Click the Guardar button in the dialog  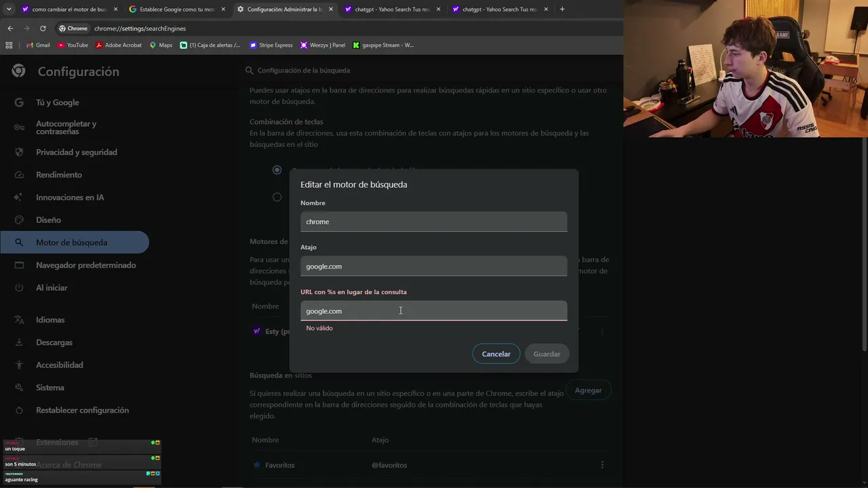click(x=547, y=354)
